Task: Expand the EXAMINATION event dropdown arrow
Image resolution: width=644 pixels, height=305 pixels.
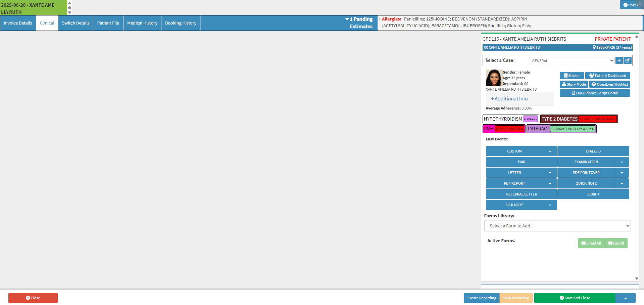Action: click(x=622, y=162)
